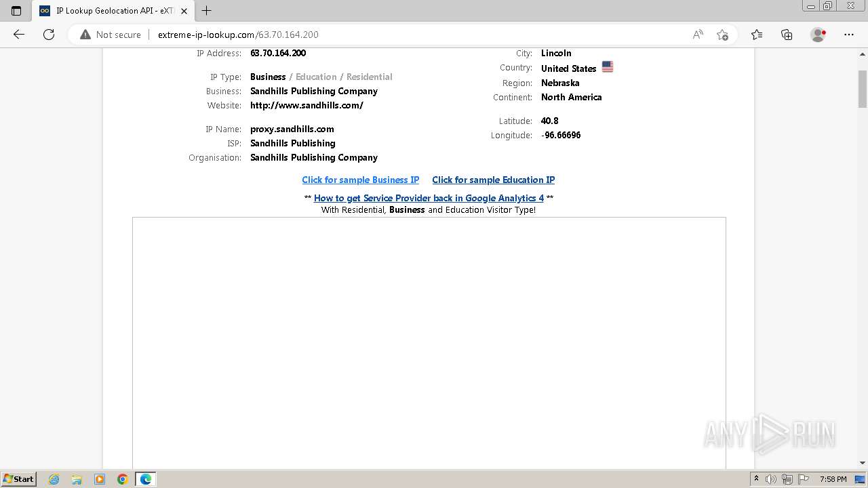Viewport: 868px width, 488px height.
Task: Select the IP Lookup Geolocation API tab
Action: (x=114, y=11)
